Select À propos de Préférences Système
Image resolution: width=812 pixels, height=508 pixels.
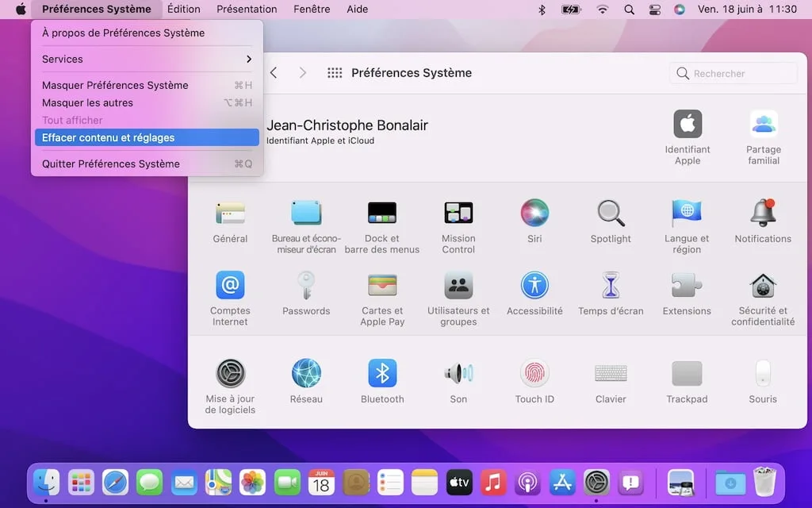pyautogui.click(x=147, y=33)
